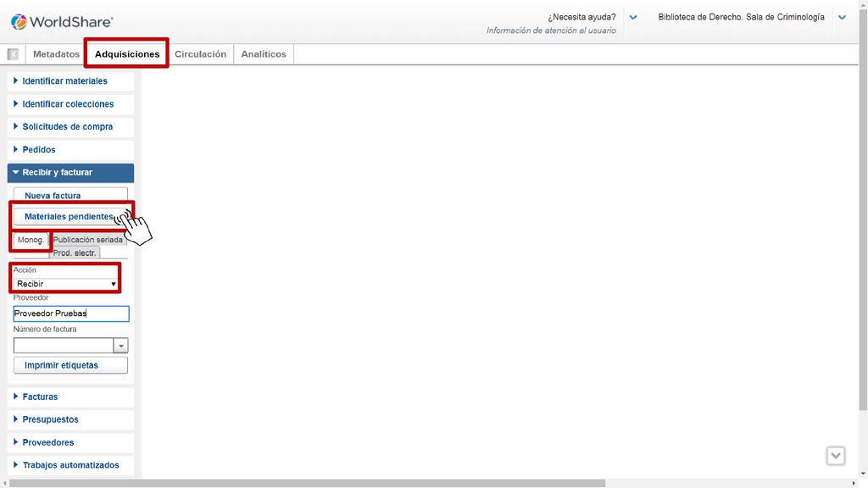Click the Proveedor input field

[71, 313]
